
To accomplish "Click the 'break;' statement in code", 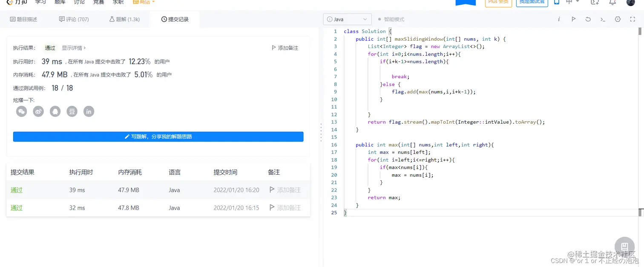I will pos(400,77).
